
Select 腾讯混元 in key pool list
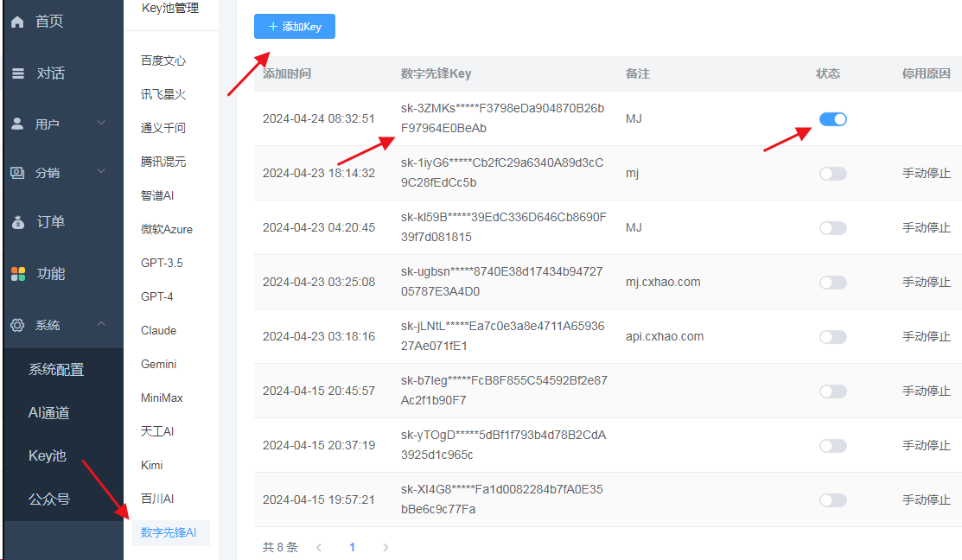click(163, 162)
